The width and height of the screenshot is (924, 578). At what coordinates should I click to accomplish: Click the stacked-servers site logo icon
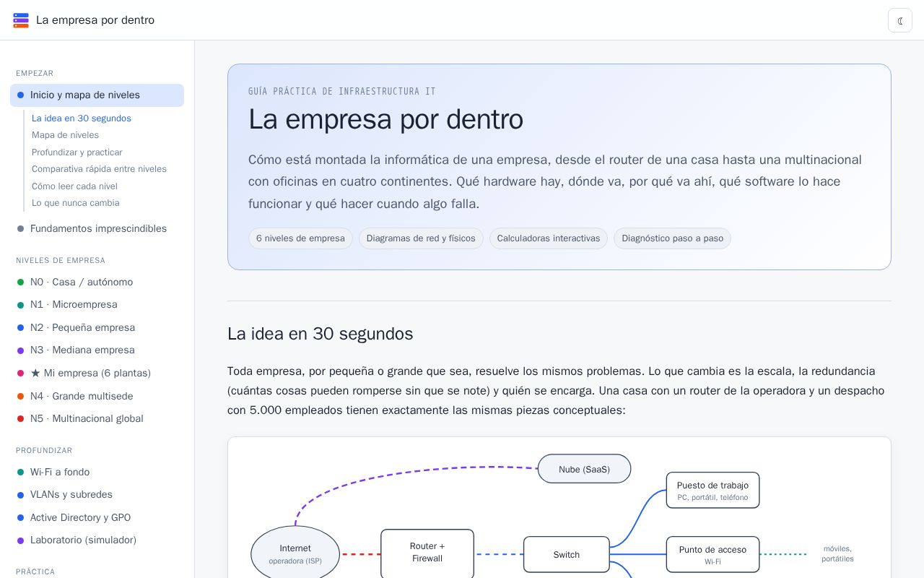[21, 20]
